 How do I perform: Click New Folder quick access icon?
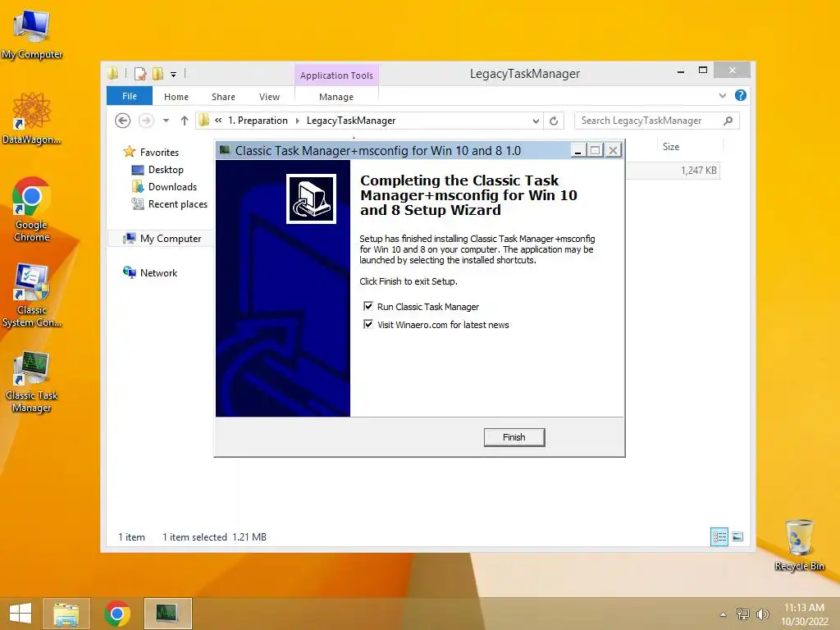157,74
